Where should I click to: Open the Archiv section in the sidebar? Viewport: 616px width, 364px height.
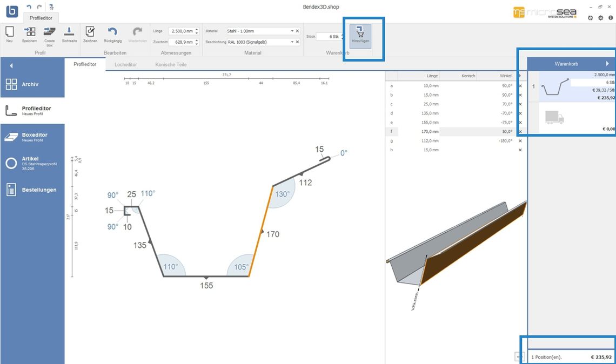coord(32,84)
